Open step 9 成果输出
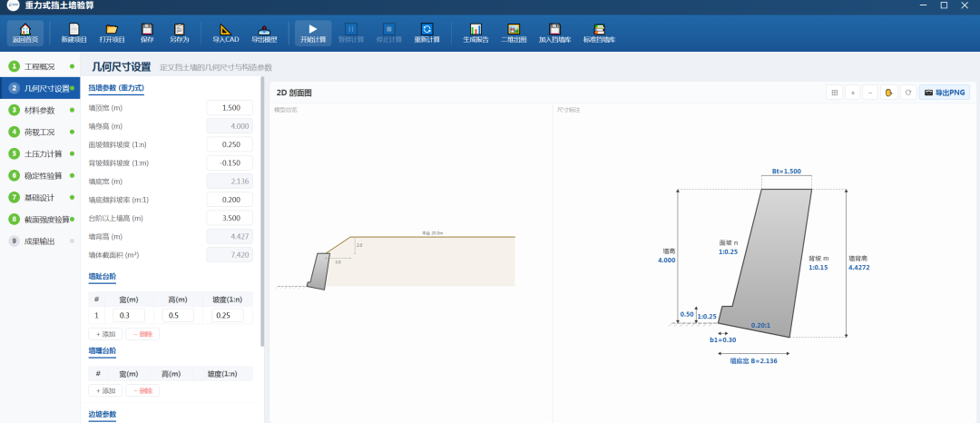 [x=40, y=241]
